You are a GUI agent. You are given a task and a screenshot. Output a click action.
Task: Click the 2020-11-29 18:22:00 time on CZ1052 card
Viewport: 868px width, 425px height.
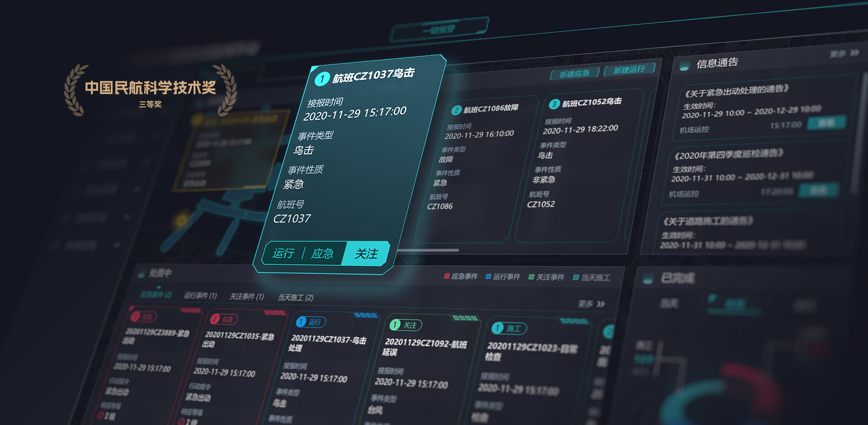(580, 129)
